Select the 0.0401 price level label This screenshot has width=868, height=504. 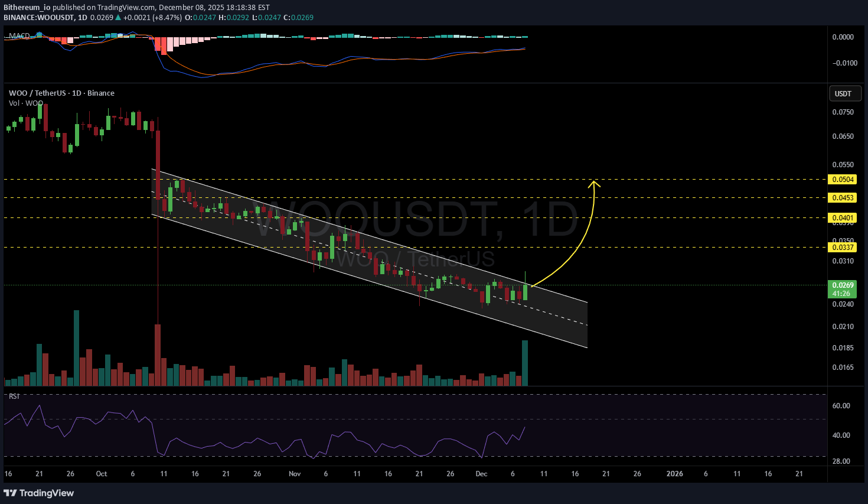pos(843,218)
